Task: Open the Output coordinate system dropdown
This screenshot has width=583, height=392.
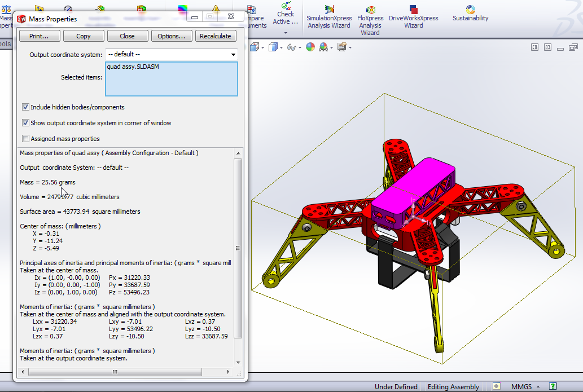Action: pyautogui.click(x=233, y=55)
